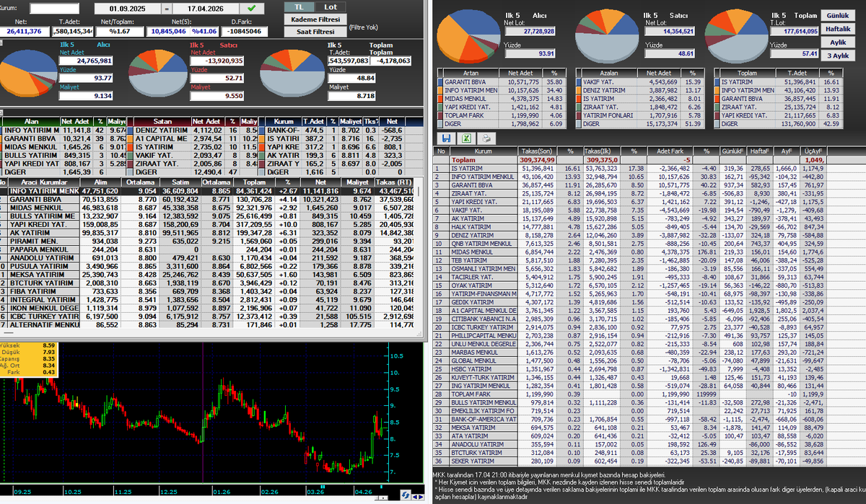866x504 pixels.
Task: Select the Haftalık period button
Action: point(837,29)
